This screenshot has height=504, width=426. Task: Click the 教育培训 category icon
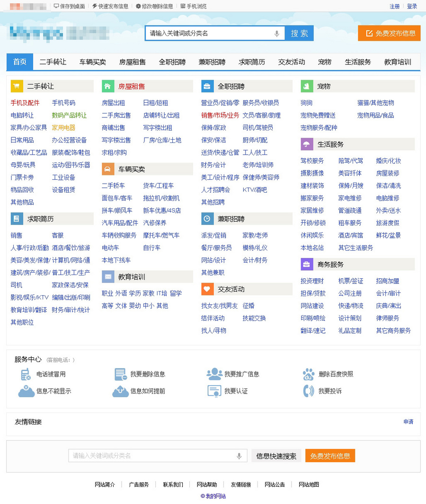(x=108, y=277)
